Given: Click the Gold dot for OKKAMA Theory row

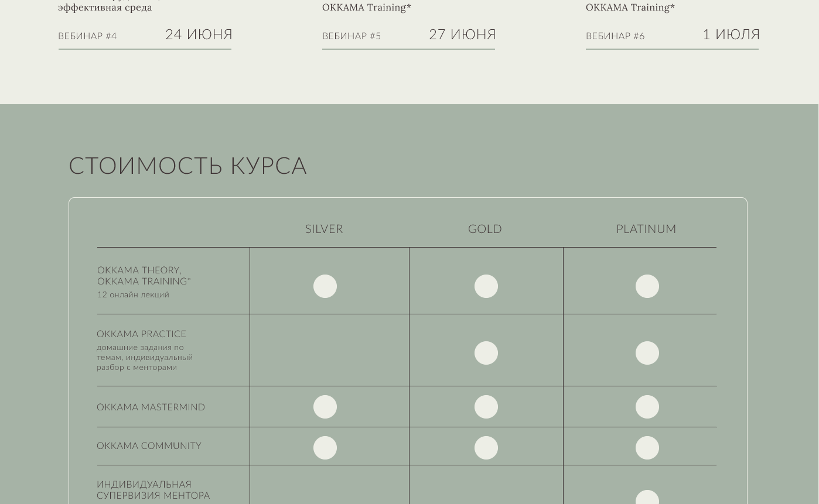Looking at the screenshot, I should tap(486, 286).
